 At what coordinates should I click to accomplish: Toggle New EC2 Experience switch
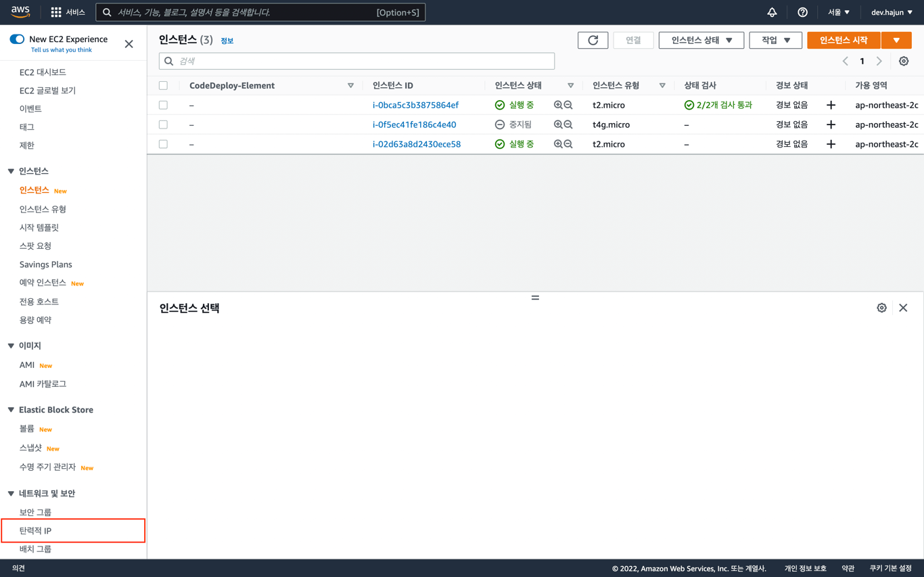tap(17, 39)
